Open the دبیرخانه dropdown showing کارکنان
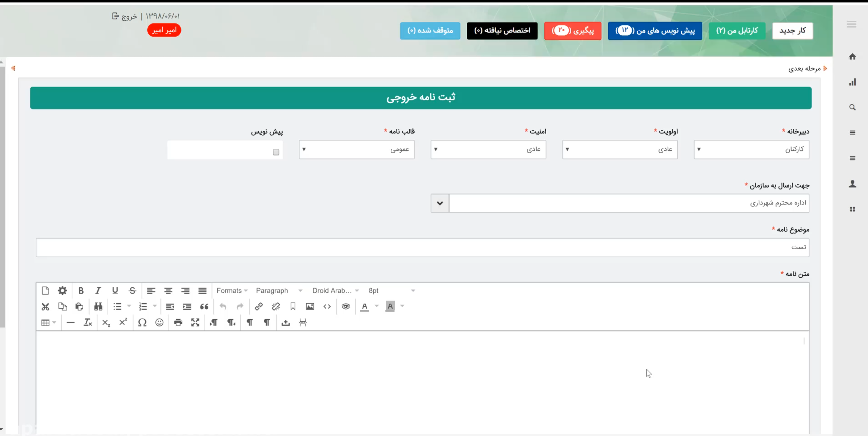The height and width of the screenshot is (436, 868). click(751, 149)
